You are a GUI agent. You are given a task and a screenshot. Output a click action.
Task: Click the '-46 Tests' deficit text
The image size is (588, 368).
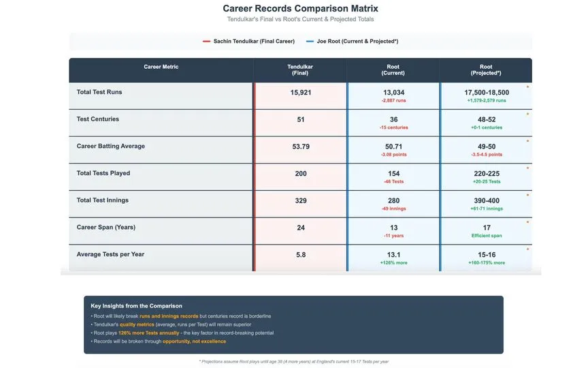click(x=394, y=182)
